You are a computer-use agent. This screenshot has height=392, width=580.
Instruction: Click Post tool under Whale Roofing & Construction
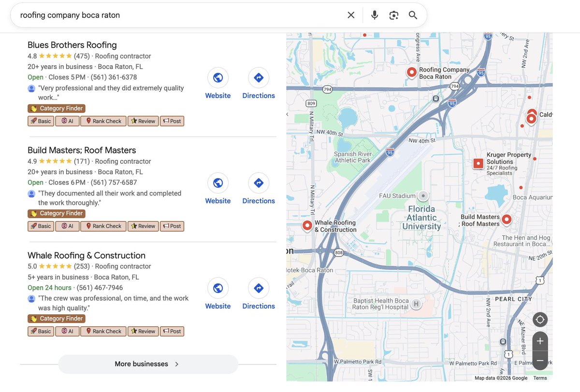tap(172, 331)
